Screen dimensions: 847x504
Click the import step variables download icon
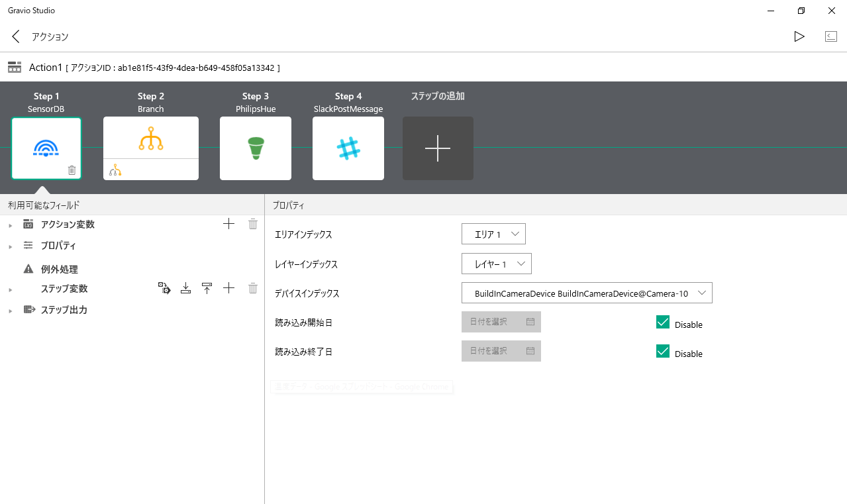(185, 288)
